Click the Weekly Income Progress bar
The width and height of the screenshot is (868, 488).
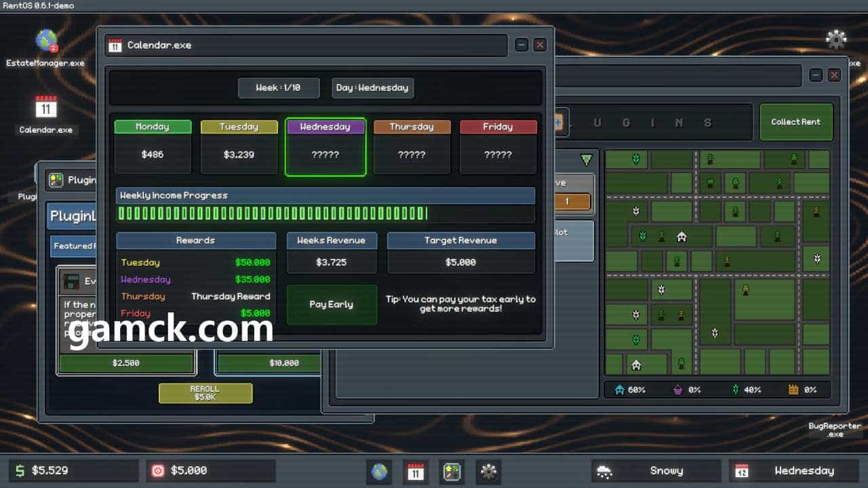point(325,213)
